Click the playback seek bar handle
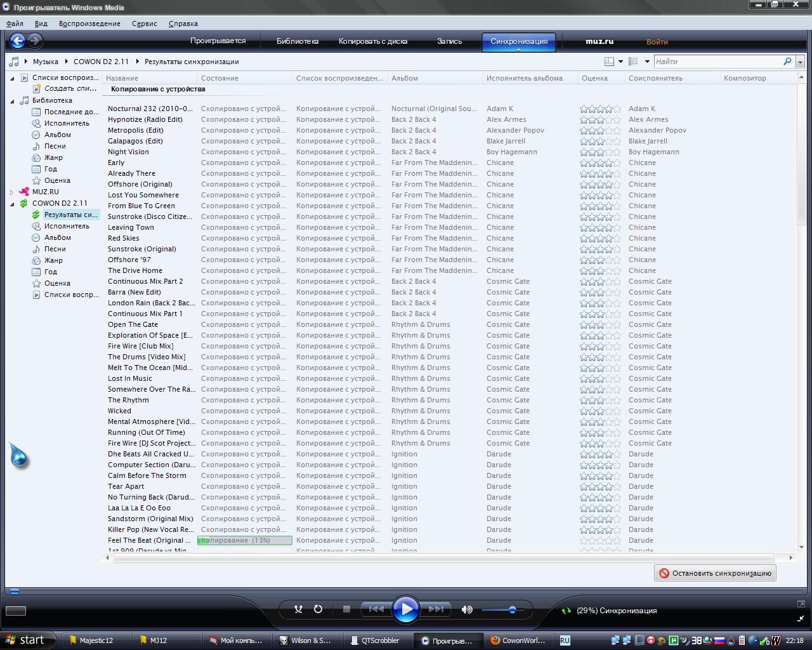 coord(15,591)
